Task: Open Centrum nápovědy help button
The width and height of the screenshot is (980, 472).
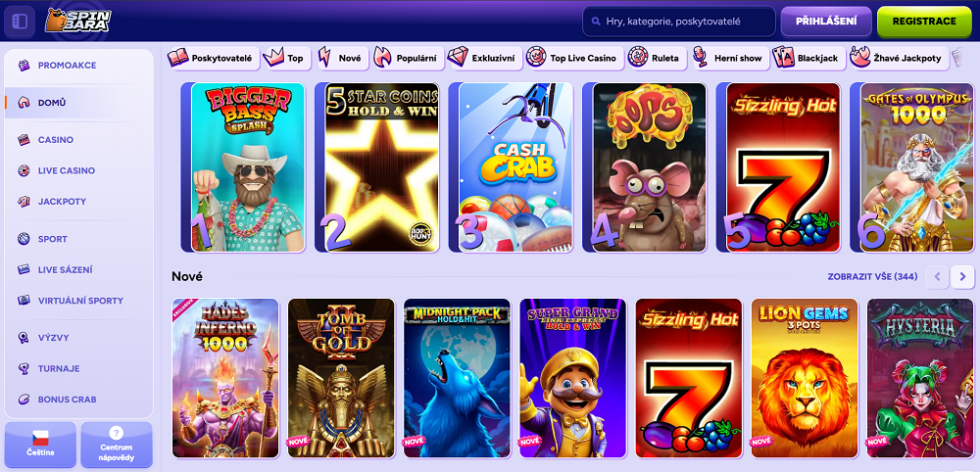Action: [117, 445]
